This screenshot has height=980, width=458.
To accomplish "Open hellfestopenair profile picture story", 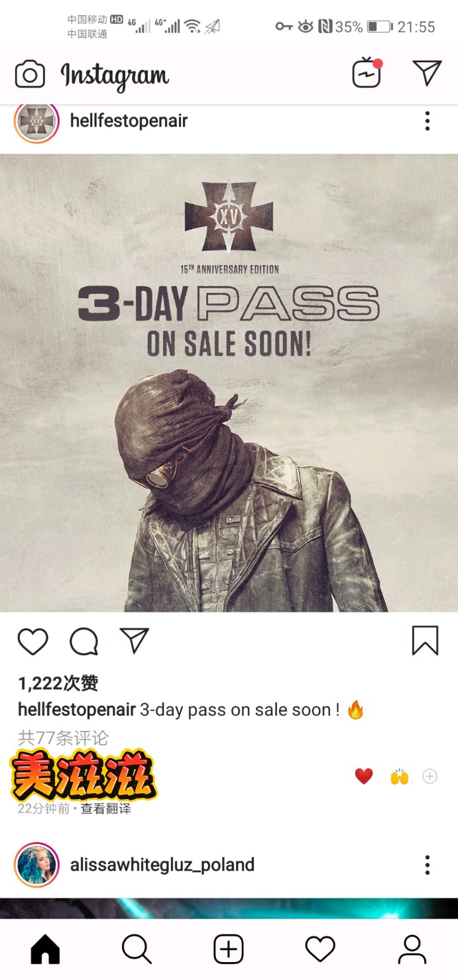I will 36,121.
